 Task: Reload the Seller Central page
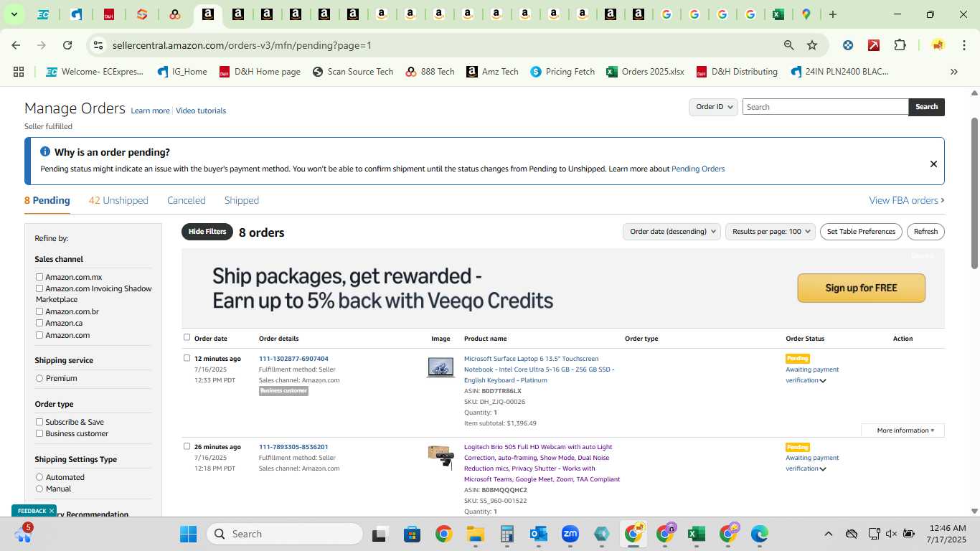67,45
